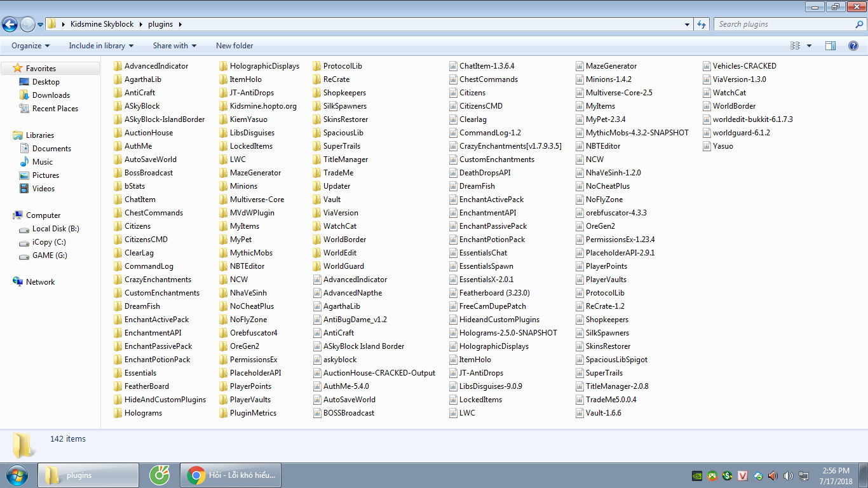
Task: Open the More view options arrow
Action: pos(809,46)
